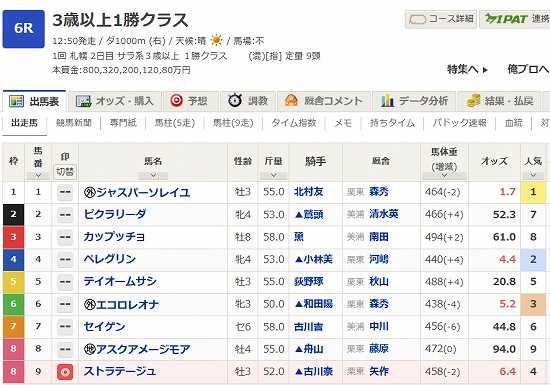Click the 切替 mark switch button

[x=65, y=172]
